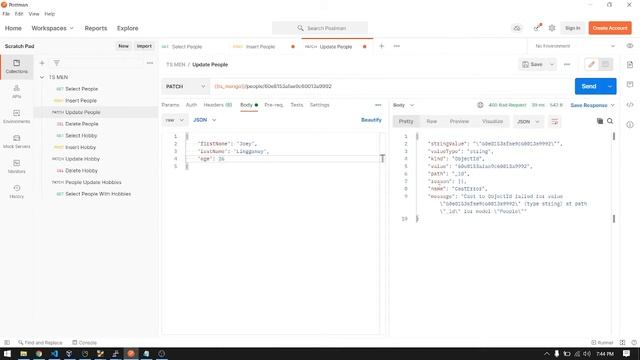
Task: Open Runner in status bar
Action: (602, 343)
